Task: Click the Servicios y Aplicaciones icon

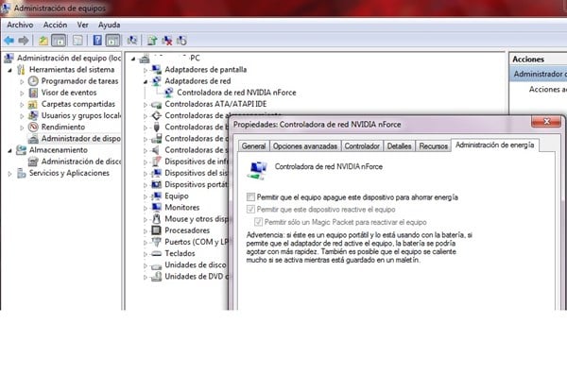Action: 22,173
